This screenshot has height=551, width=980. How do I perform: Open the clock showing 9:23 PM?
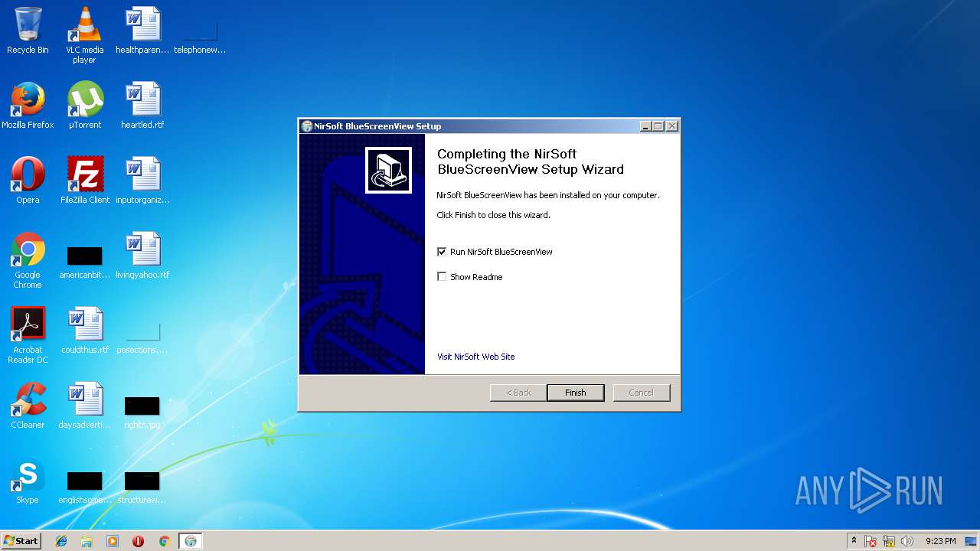(x=940, y=541)
